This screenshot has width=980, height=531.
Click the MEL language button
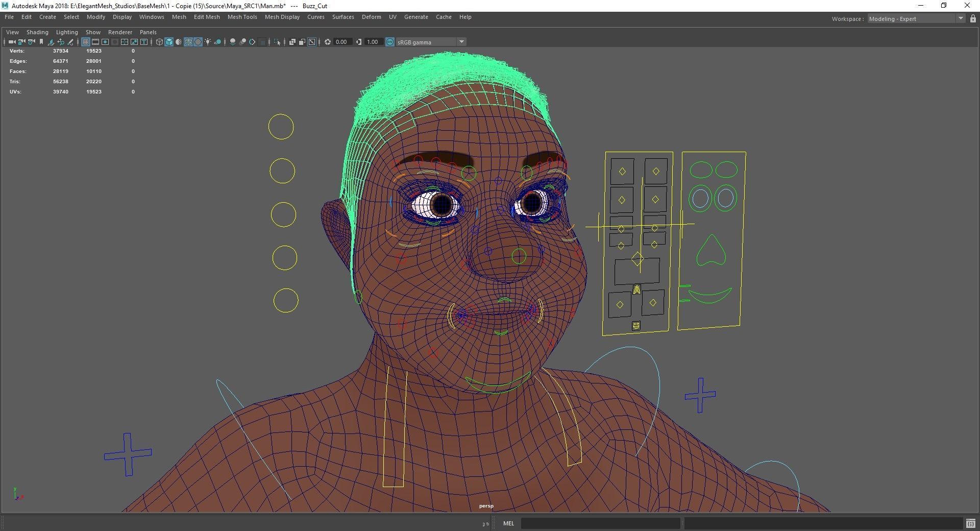pos(508,523)
